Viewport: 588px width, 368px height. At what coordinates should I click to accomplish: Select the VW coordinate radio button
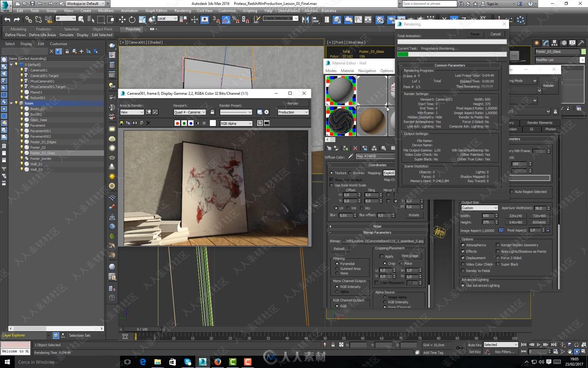pyautogui.click(x=348, y=208)
